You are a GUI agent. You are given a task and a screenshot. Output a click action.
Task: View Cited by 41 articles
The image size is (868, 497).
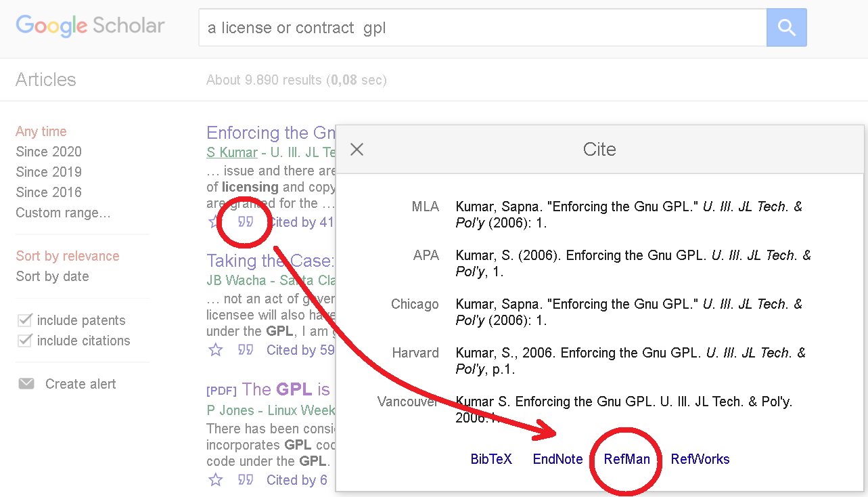coord(301,222)
